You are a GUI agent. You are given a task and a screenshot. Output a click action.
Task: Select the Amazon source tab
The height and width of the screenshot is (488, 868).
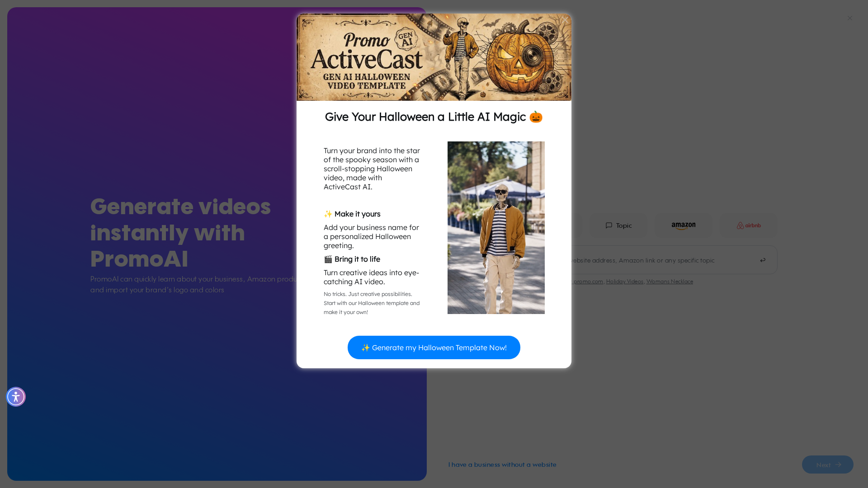[684, 225]
